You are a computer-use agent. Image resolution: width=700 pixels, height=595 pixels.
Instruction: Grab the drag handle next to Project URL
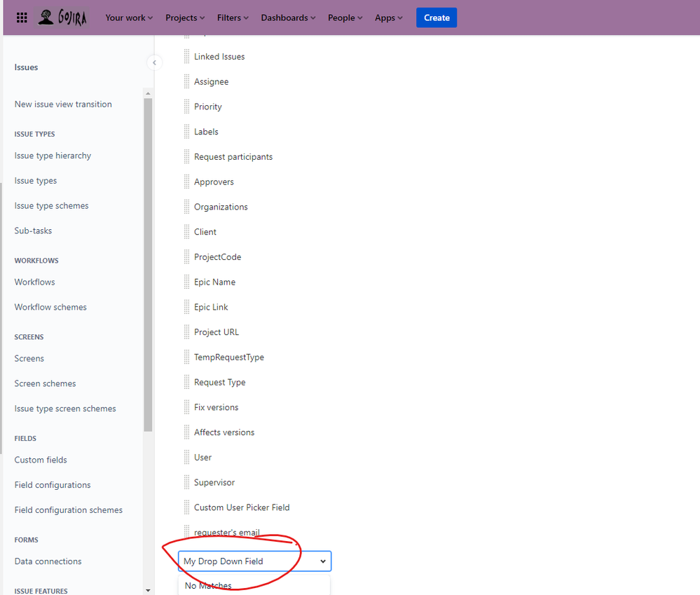pos(186,332)
